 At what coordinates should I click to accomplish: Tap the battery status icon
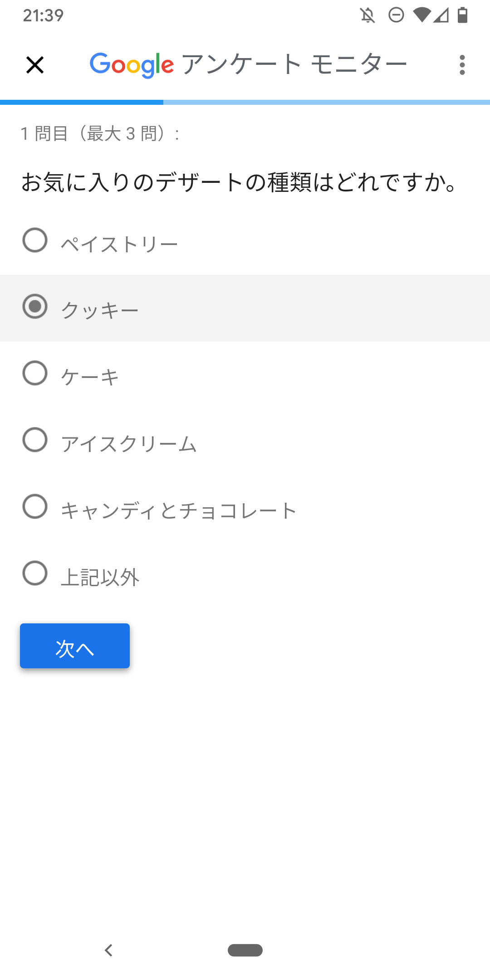click(x=462, y=15)
